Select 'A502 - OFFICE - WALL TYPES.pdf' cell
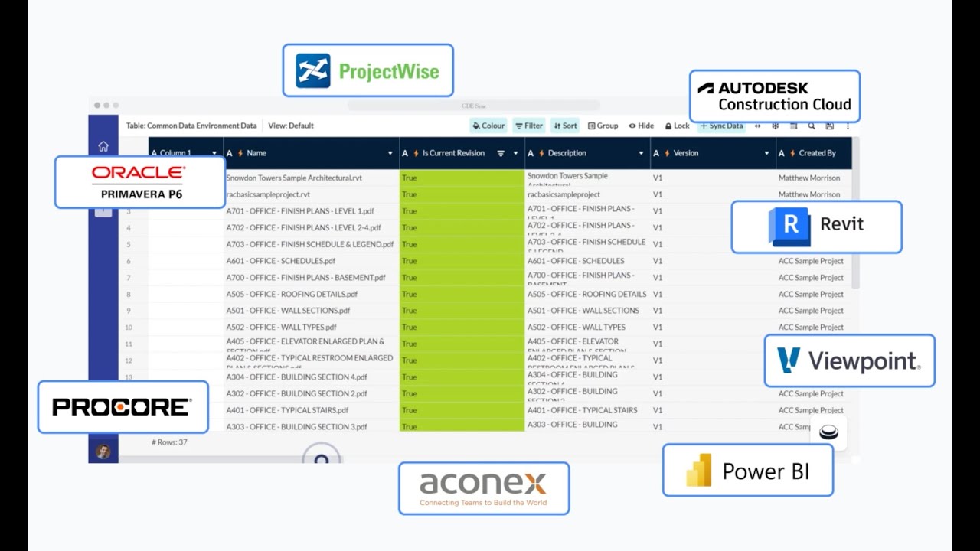 coord(312,328)
